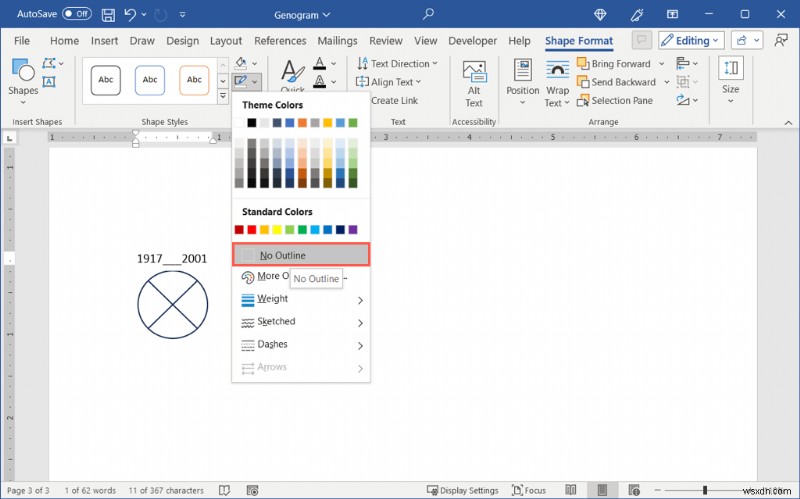This screenshot has width=800, height=499.
Task: Open the Align Text dropdown
Action: (418, 82)
